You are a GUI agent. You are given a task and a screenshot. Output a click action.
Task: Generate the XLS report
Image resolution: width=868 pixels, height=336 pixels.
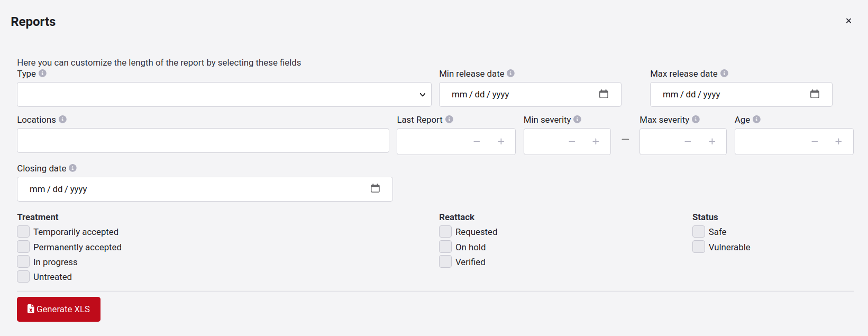59,309
